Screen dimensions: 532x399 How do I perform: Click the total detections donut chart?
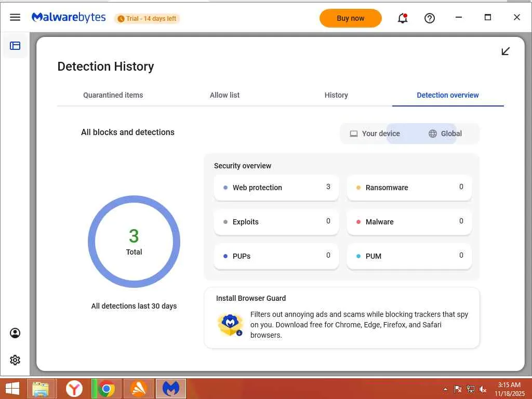pyautogui.click(x=134, y=242)
